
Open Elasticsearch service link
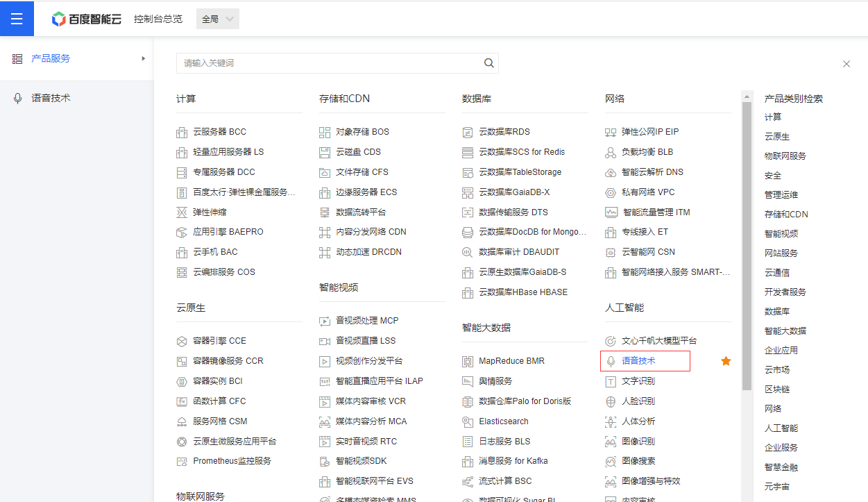click(504, 421)
